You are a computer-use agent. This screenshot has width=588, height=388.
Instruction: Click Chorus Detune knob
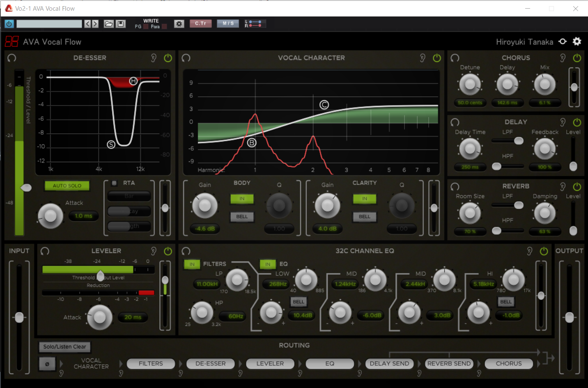tap(469, 85)
